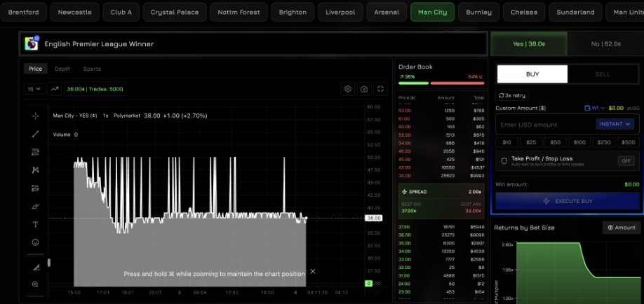The height and width of the screenshot is (304, 644).
Task: Select the Arsenal team tab
Action: point(387,13)
